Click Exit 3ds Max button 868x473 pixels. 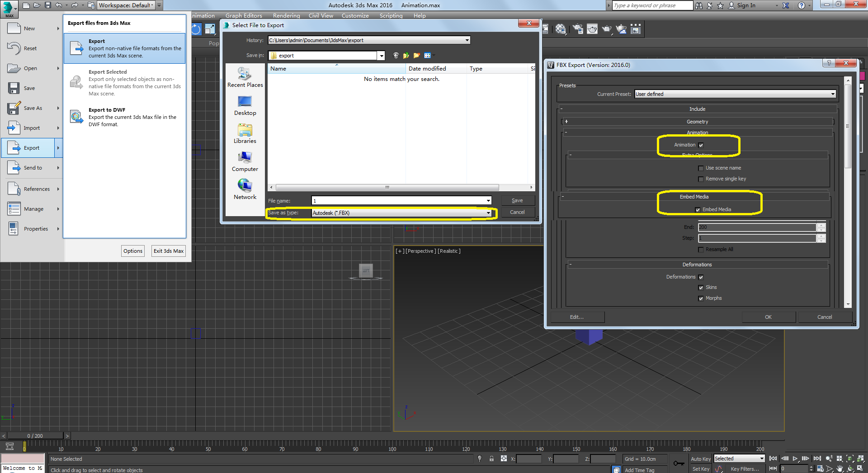[x=169, y=251]
